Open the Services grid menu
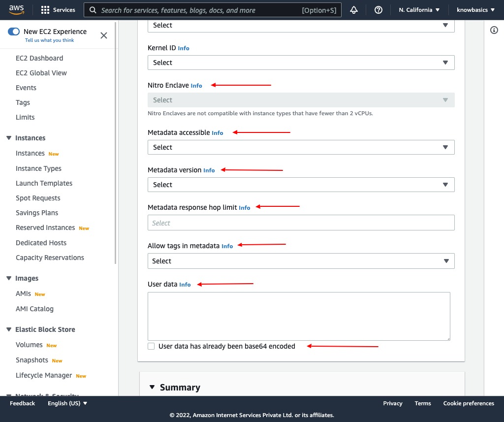Image resolution: width=504 pixels, height=422 pixels. pyautogui.click(x=58, y=10)
